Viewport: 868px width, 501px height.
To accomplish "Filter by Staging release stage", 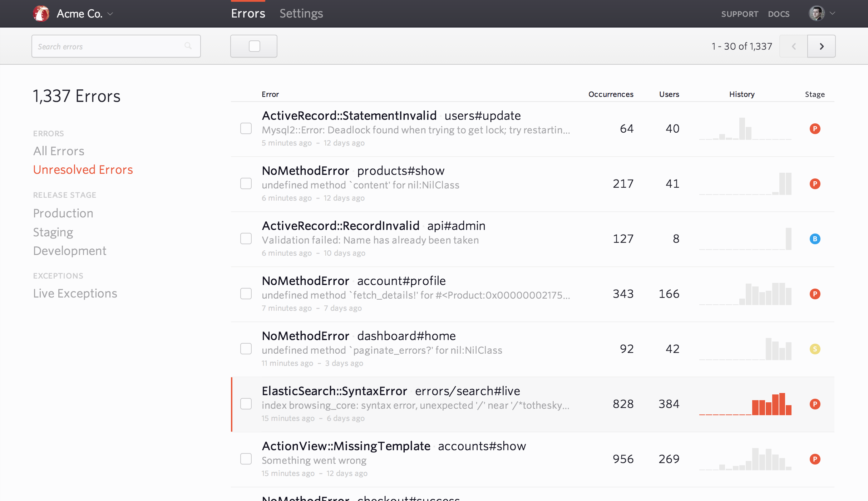I will click(x=53, y=232).
